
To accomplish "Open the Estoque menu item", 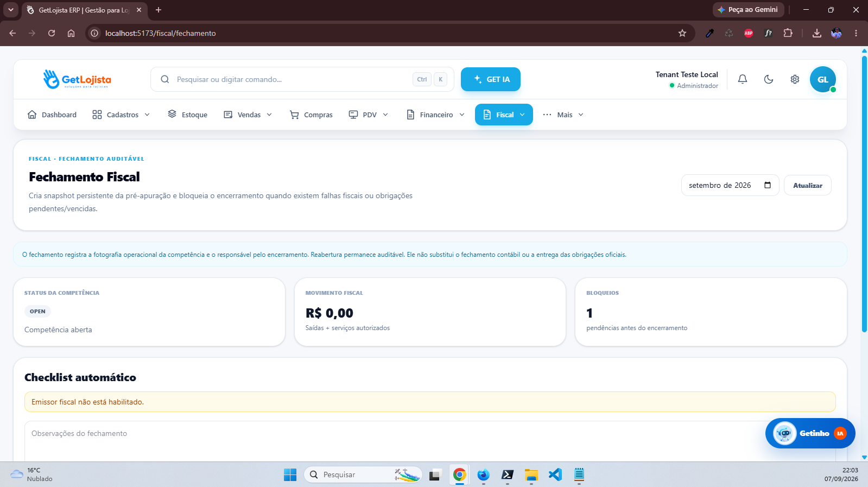I will 188,115.
